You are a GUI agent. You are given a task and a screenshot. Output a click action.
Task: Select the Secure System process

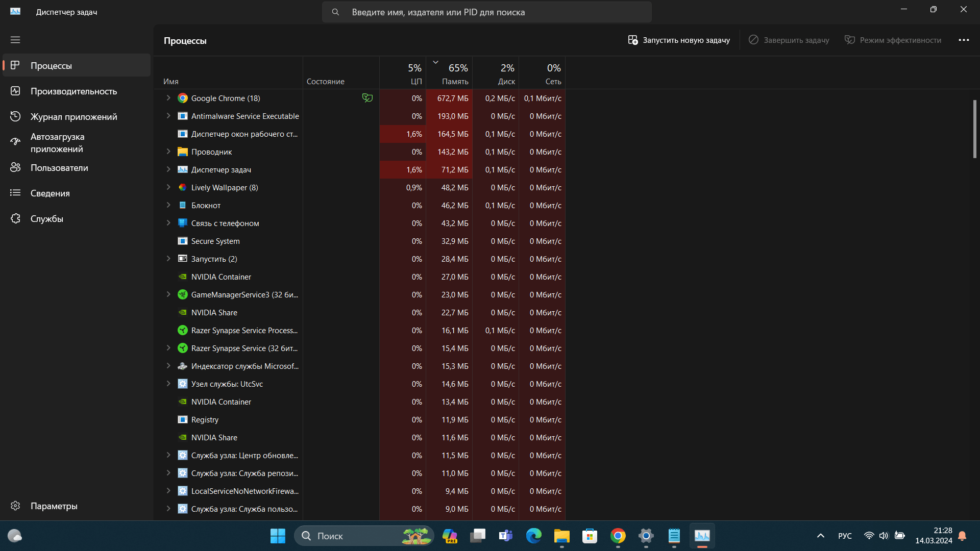359,241
